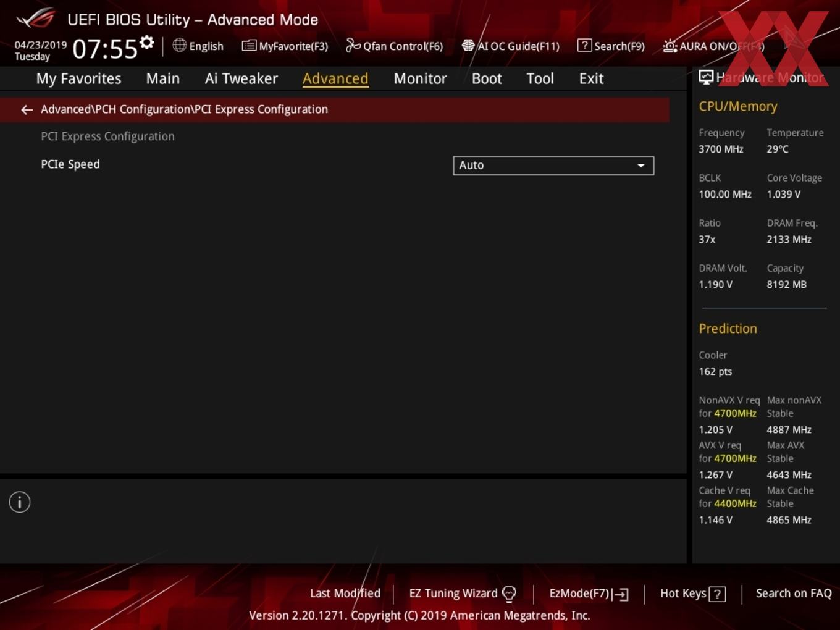Click the 4865 MHz max cache value
The image size is (840, 630).
point(789,519)
